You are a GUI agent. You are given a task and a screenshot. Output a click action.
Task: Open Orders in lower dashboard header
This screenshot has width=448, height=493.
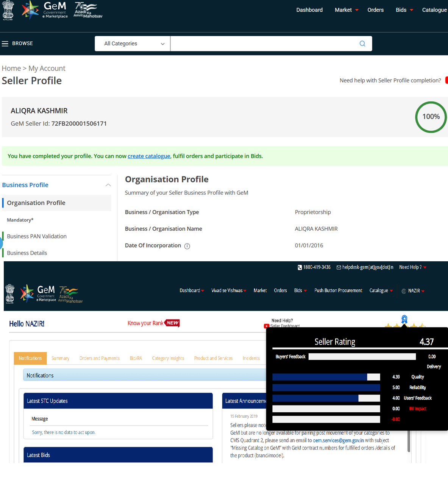click(280, 291)
